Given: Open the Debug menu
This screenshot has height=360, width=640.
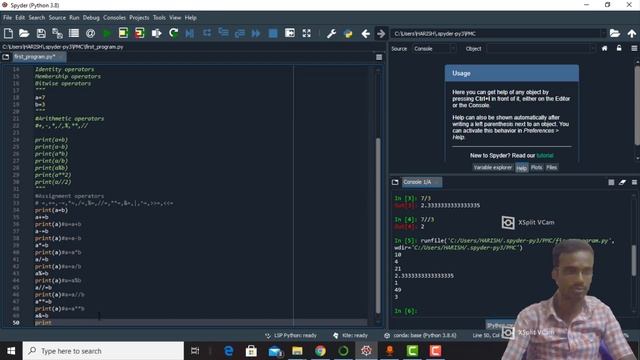Looking at the screenshot, I should 91,18.
